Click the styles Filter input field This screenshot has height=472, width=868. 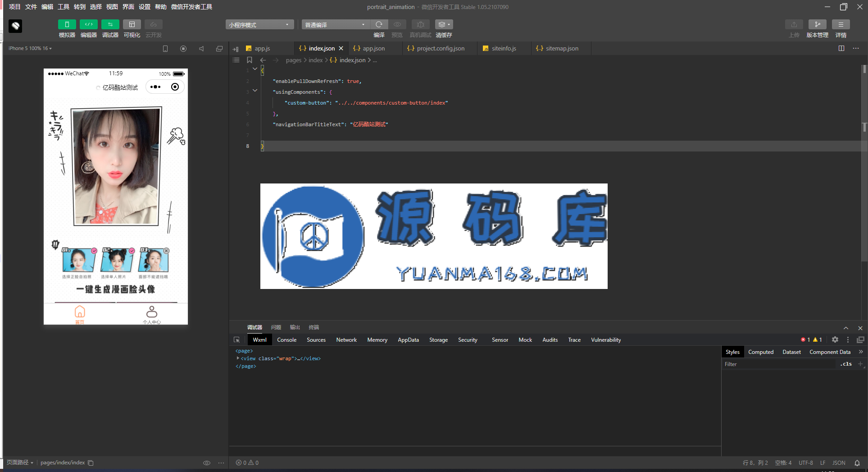(778, 364)
